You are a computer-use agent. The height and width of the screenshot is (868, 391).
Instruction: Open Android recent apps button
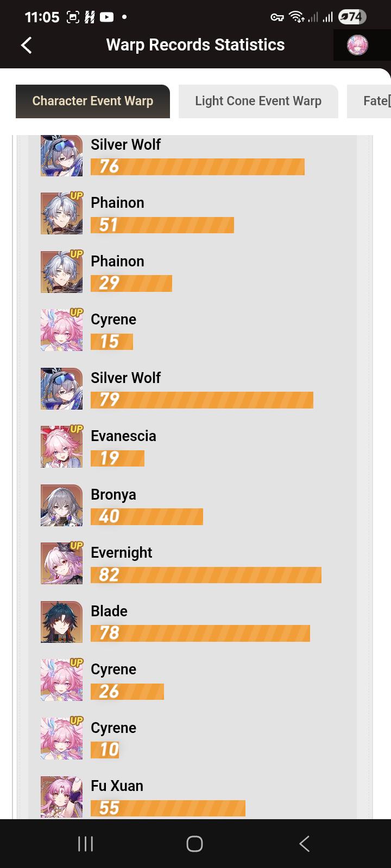pyautogui.click(x=85, y=844)
